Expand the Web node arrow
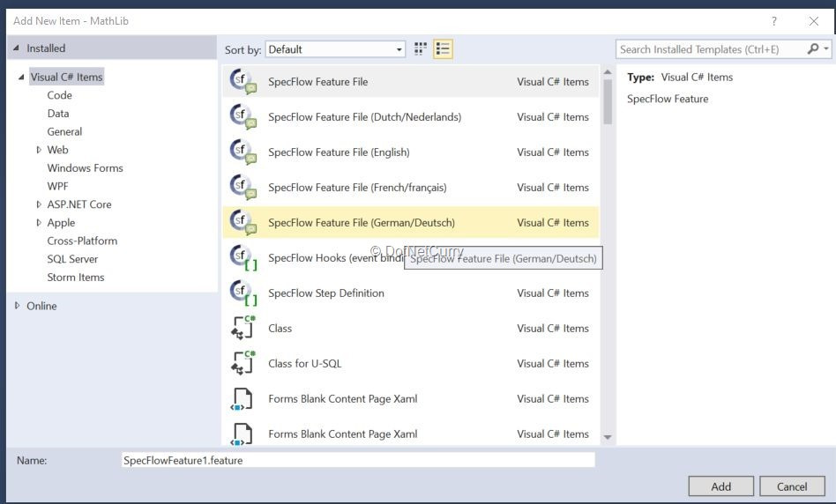Viewport: 836px width, 504px height. tap(39, 150)
